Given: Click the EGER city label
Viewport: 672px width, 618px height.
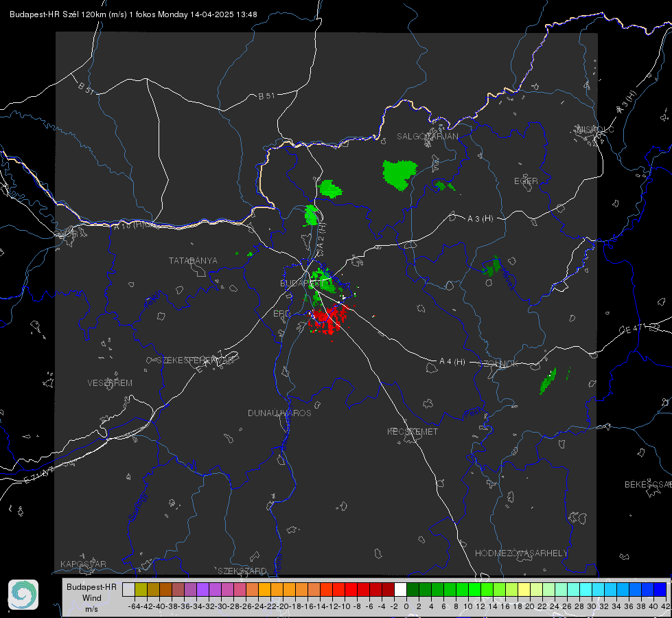Looking at the screenshot, I should (526, 181).
